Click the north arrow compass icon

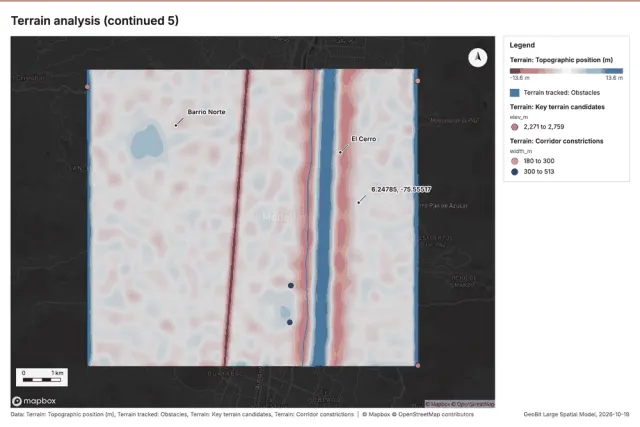point(478,58)
